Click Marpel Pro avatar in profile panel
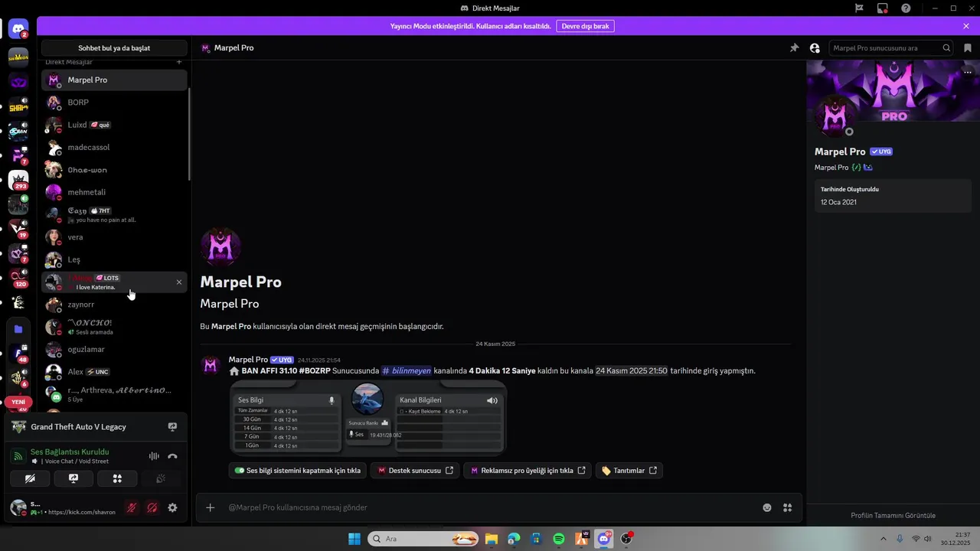 click(x=835, y=116)
